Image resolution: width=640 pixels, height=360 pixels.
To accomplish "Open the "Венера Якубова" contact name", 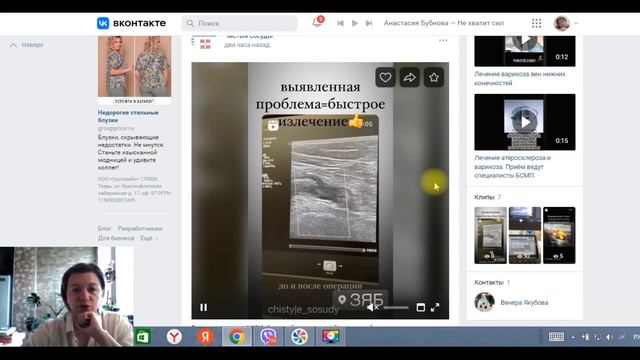I will point(524,302).
